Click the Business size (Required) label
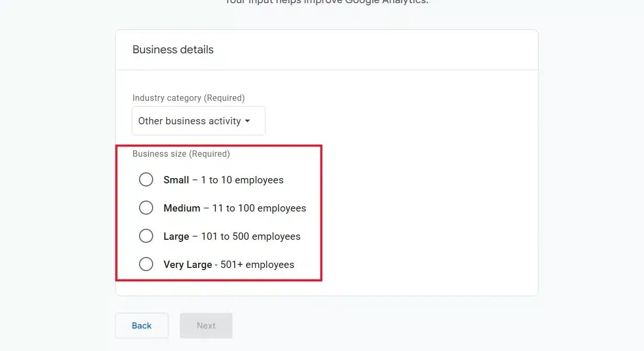The height and width of the screenshot is (351, 644). (x=181, y=154)
